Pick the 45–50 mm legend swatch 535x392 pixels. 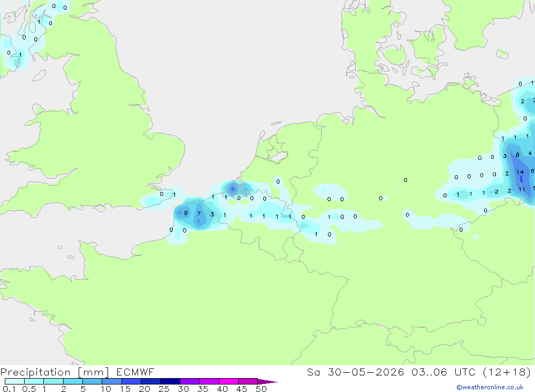point(248,381)
